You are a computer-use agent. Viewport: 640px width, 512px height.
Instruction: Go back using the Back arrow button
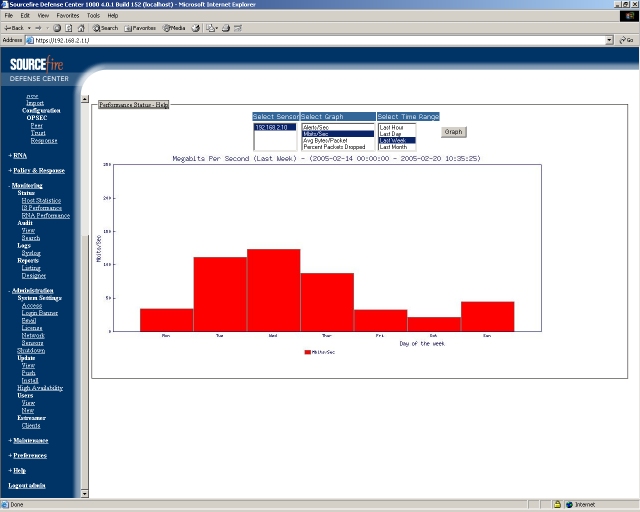(x=14, y=28)
